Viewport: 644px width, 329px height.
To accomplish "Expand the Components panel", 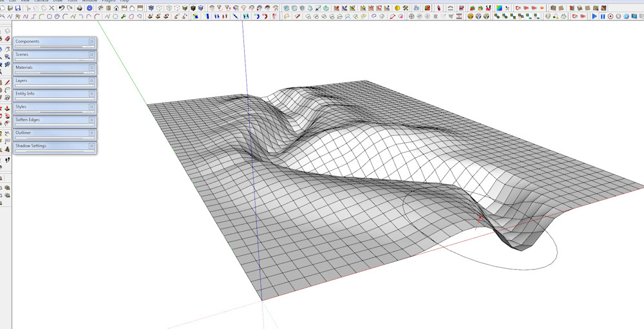I will point(55,41).
